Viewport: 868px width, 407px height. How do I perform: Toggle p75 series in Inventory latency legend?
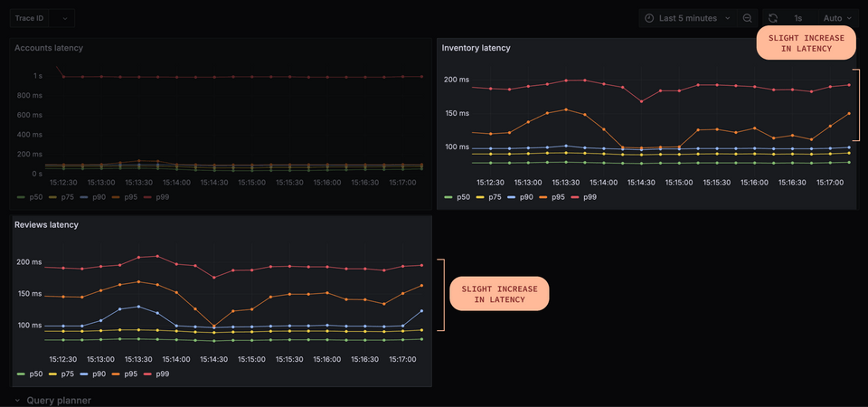[488, 196]
